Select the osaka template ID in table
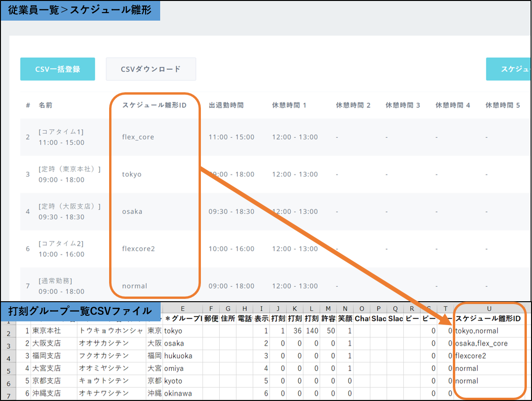The width and height of the screenshot is (532, 401). [x=132, y=212]
